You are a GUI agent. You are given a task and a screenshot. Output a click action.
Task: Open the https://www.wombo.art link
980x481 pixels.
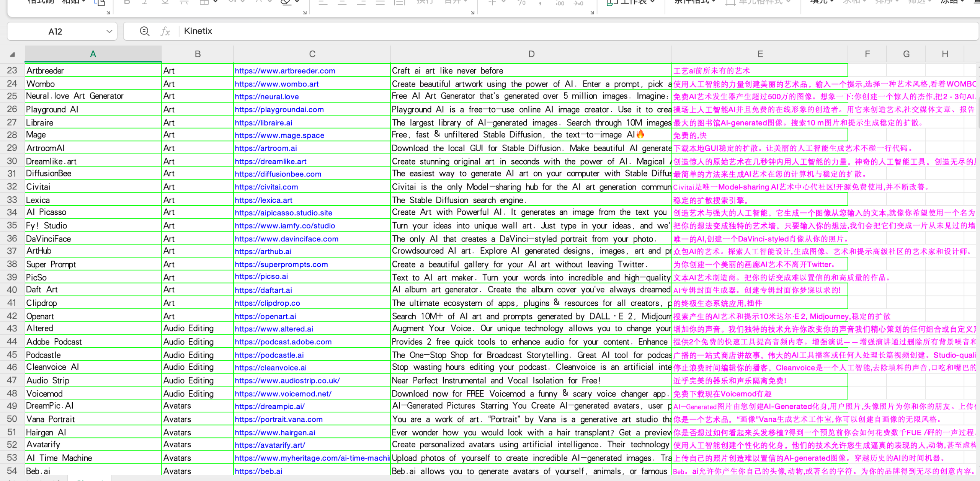tap(276, 84)
